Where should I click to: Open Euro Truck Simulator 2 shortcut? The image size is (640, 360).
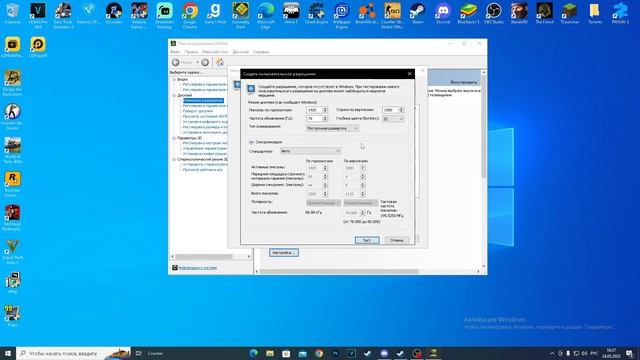pos(63,16)
